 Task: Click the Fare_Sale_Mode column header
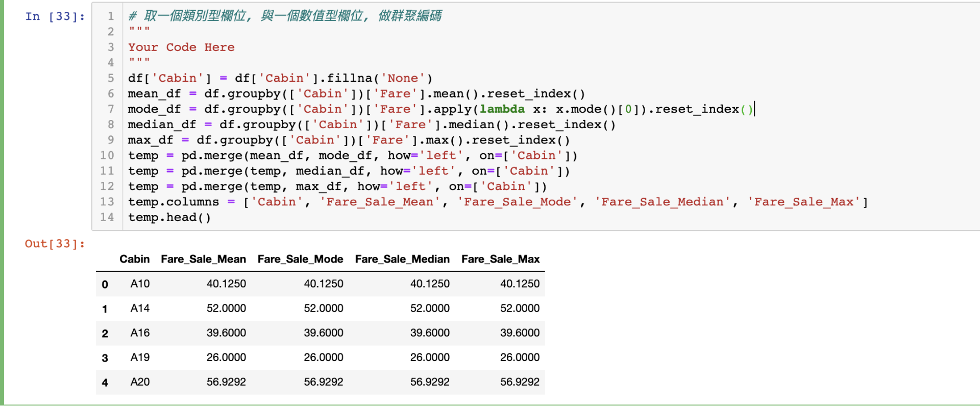(x=300, y=259)
